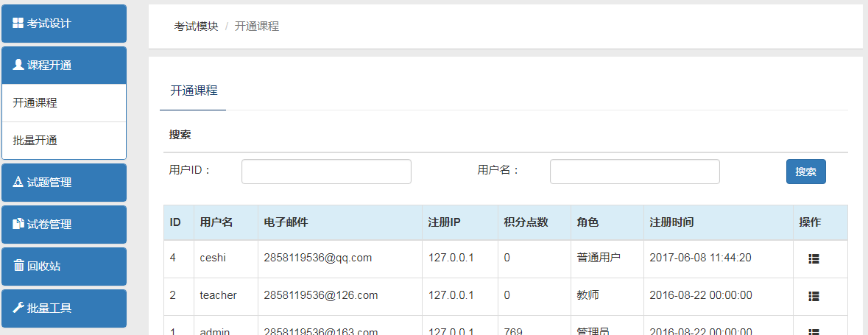Focus the 用户ID input field
Image resolution: width=868 pixels, height=335 pixels.
[326, 172]
